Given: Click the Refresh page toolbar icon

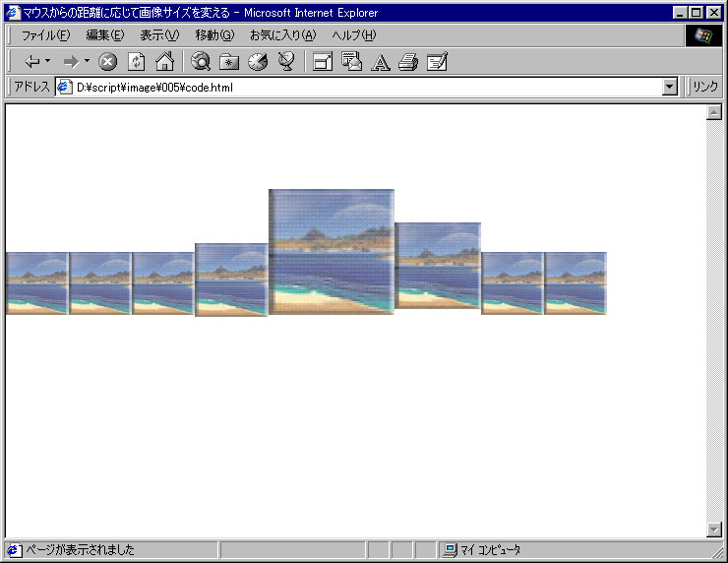Looking at the screenshot, I should point(137,61).
